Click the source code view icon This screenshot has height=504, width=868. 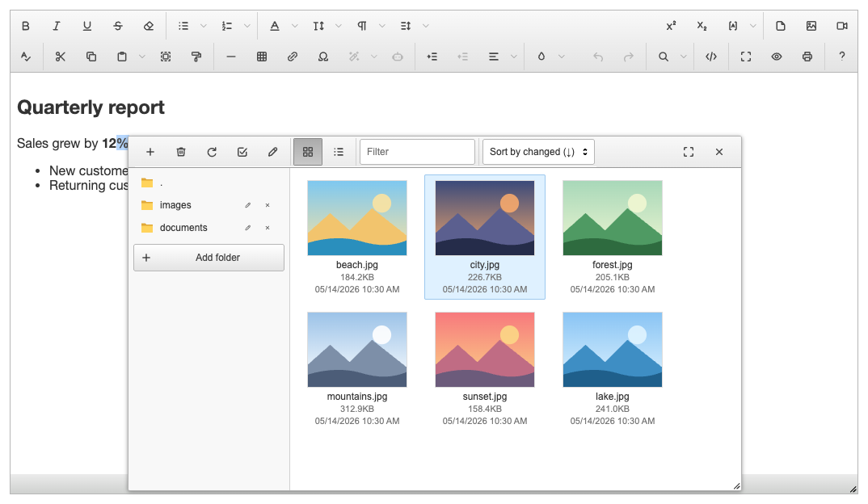tap(711, 57)
